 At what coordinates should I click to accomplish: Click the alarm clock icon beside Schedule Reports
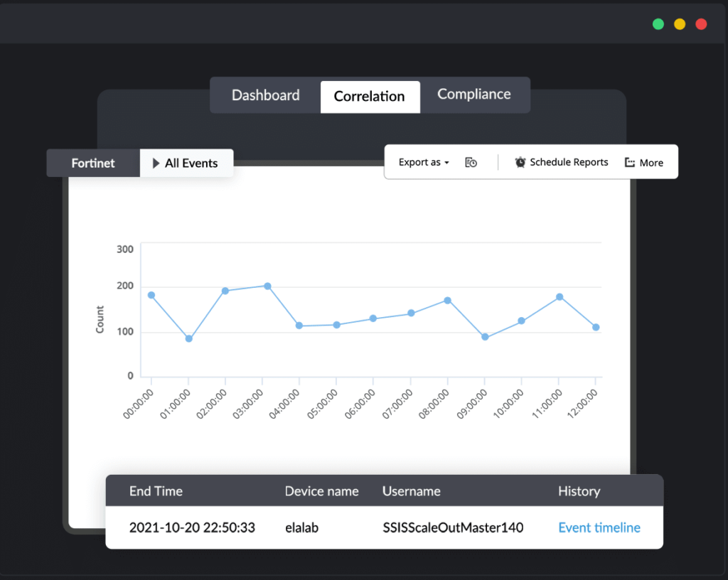click(x=520, y=162)
